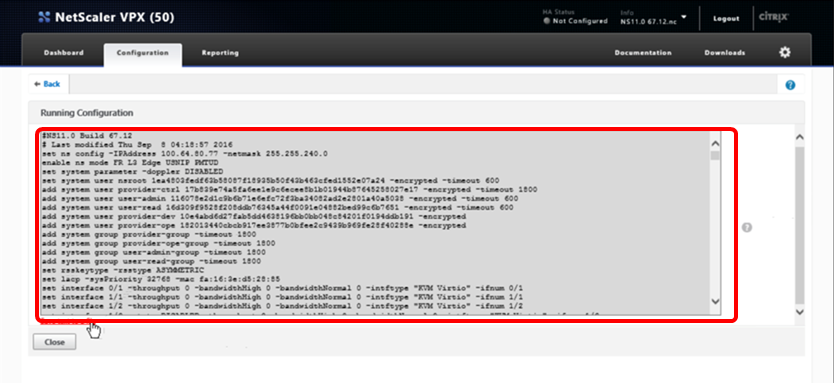Image resolution: width=834 pixels, height=383 pixels.
Task: Click the 'add system group user-admin-group' line
Action: click(x=154, y=252)
